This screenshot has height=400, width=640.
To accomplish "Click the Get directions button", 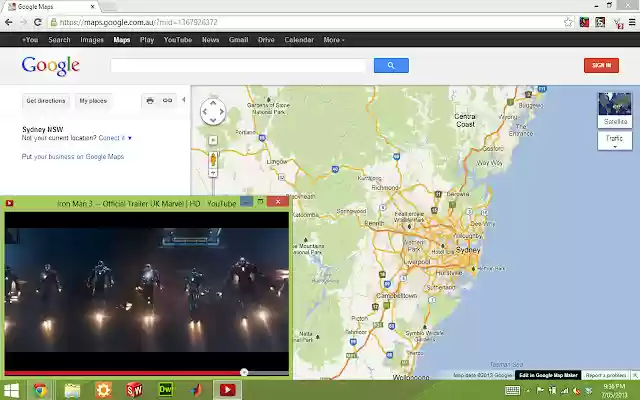I will (46, 101).
